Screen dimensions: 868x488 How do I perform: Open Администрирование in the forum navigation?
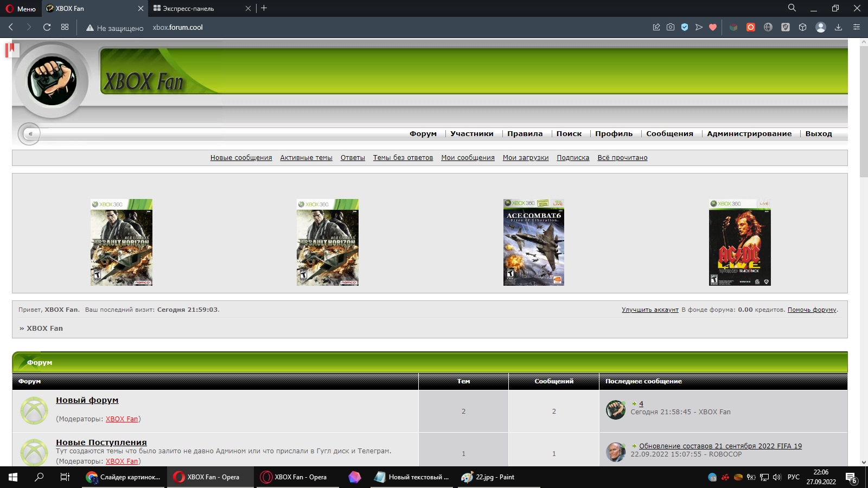point(749,134)
